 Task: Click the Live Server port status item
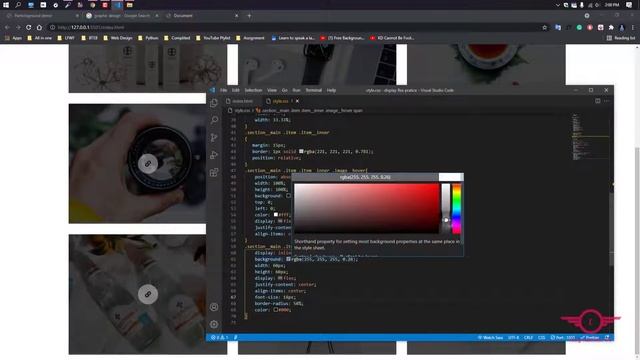(x=562, y=338)
